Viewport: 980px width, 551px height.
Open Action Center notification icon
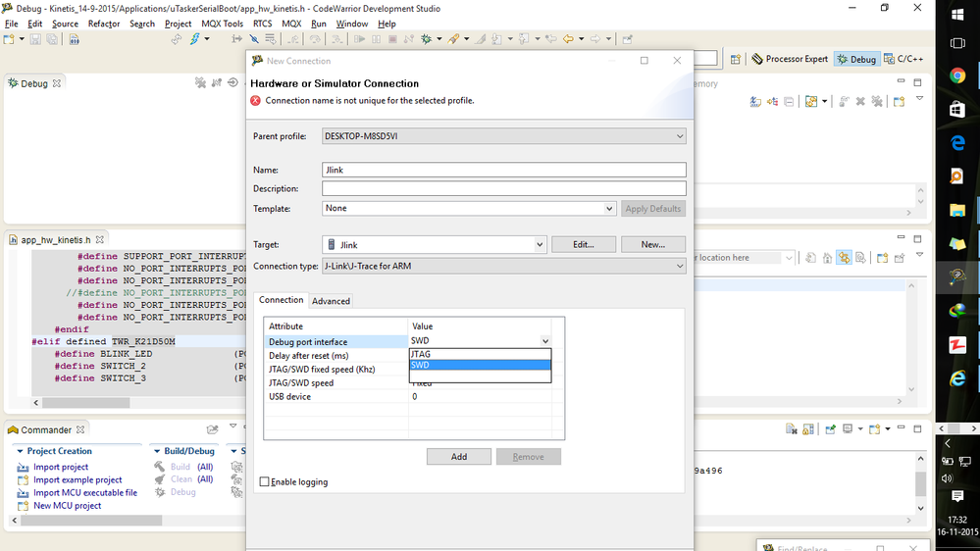pyautogui.click(x=956, y=496)
